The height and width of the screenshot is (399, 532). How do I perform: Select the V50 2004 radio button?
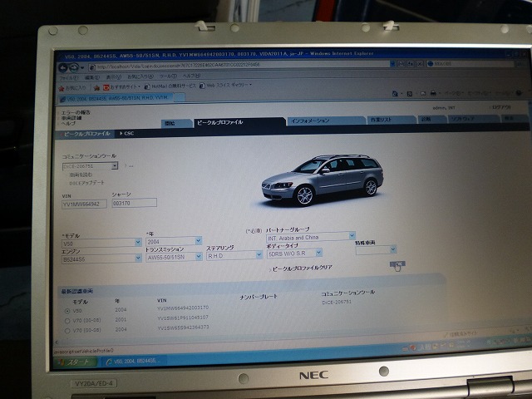(67, 311)
